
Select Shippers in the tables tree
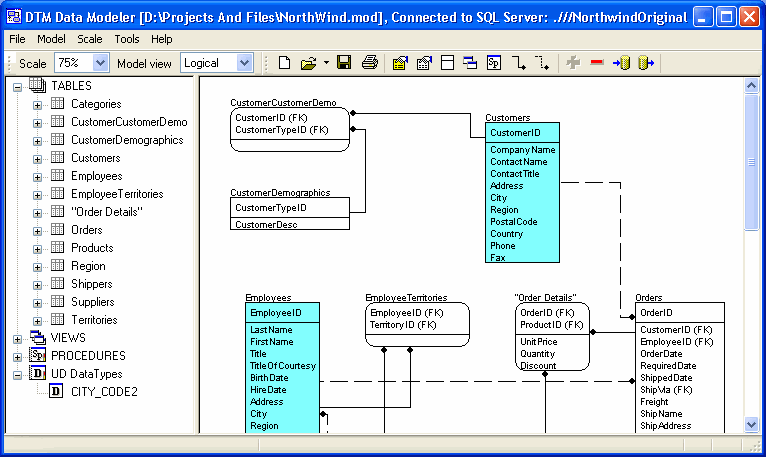point(92,284)
